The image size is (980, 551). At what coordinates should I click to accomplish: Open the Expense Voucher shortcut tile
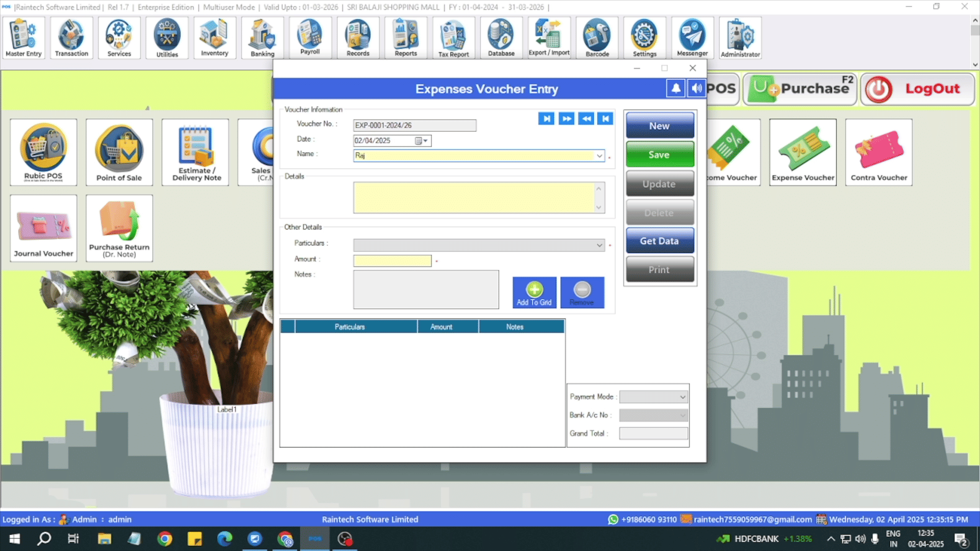pos(803,153)
